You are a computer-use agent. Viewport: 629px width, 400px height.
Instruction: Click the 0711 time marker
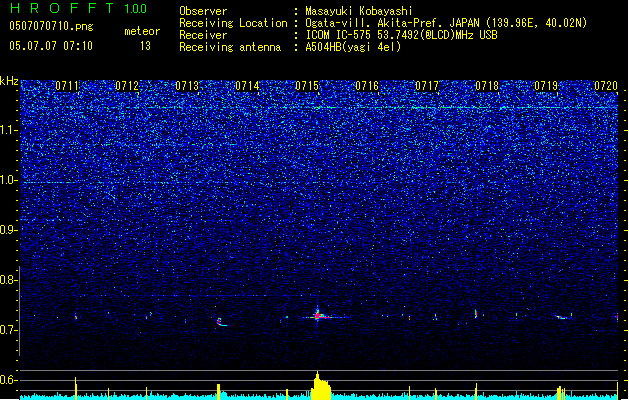click(x=67, y=86)
